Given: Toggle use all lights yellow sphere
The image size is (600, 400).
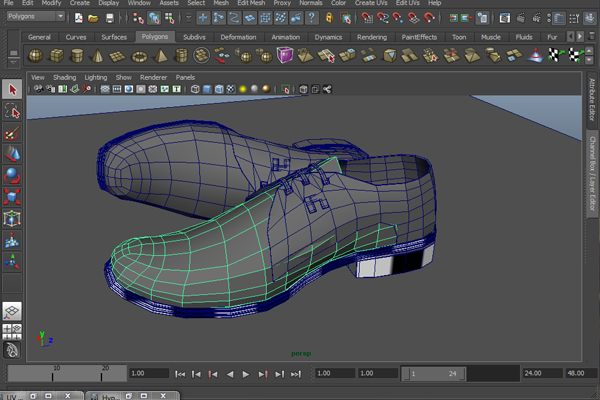Looking at the screenshot, I should tap(243, 89).
